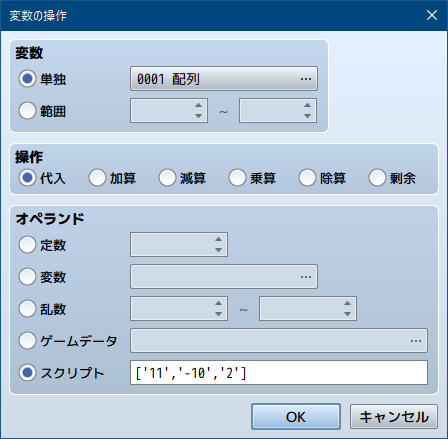Decrease the 乱数 maximum value

[x=347, y=314]
